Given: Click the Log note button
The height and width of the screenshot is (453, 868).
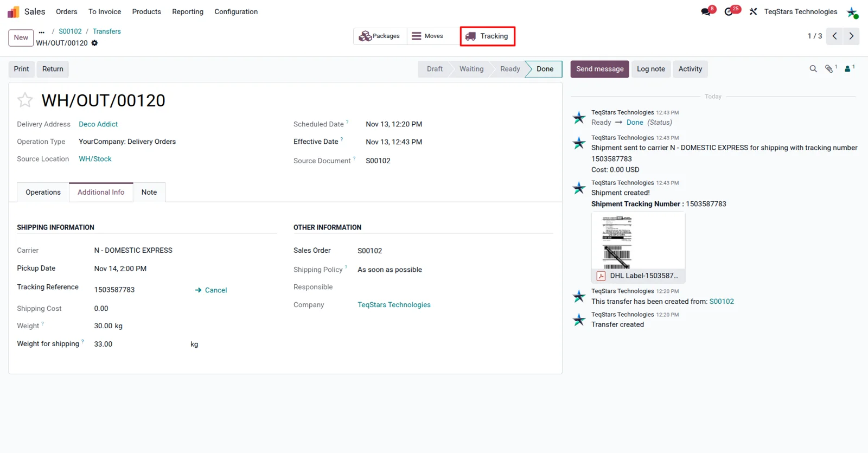Looking at the screenshot, I should 651,69.
